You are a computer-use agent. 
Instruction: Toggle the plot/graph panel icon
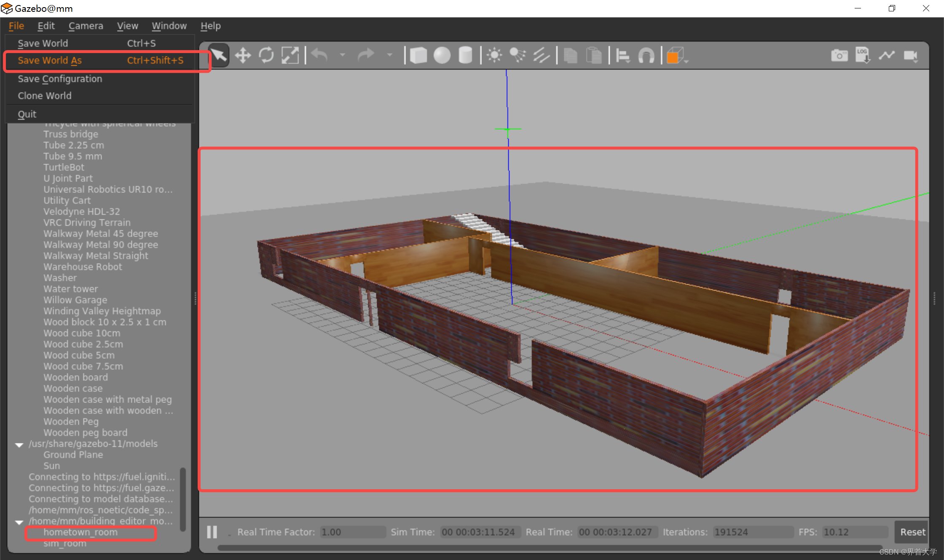[889, 55]
